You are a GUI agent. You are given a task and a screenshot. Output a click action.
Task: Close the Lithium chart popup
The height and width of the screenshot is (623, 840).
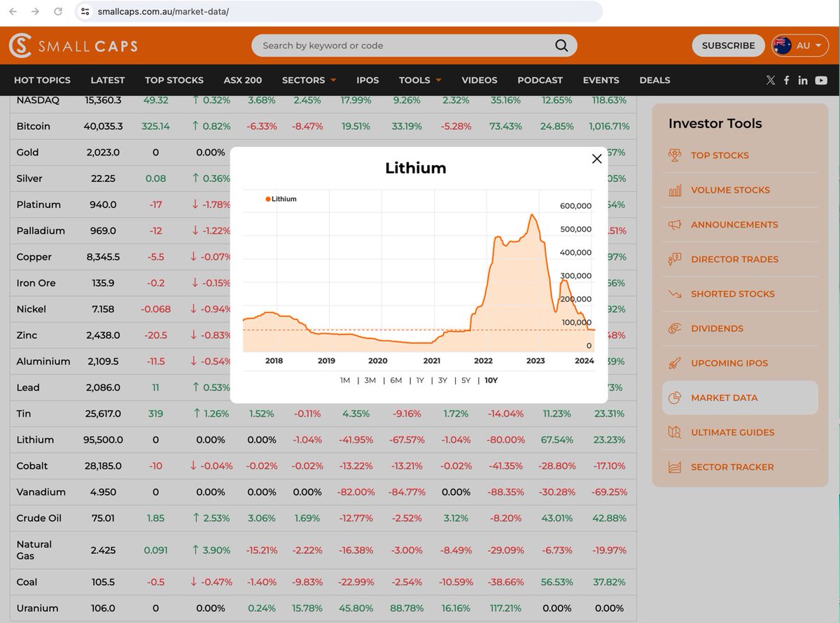(597, 159)
